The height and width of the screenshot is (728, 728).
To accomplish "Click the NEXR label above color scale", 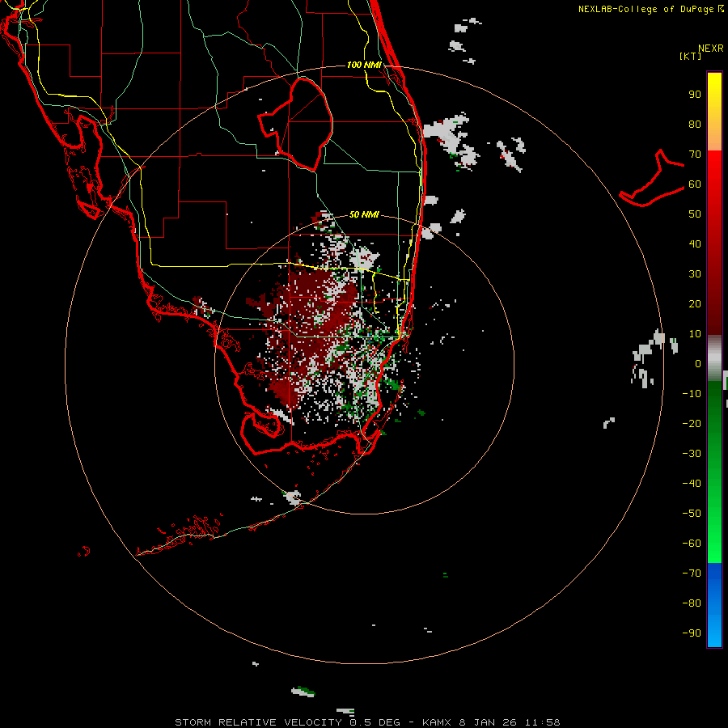I will (711, 49).
